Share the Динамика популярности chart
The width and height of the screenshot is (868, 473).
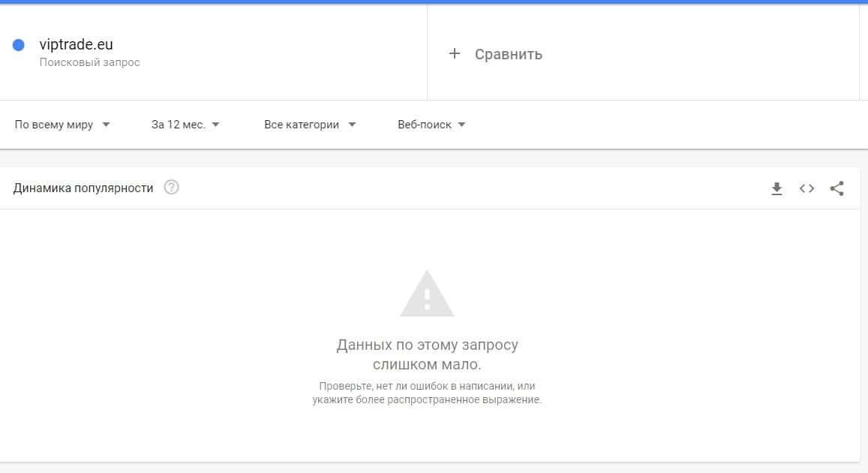837,188
